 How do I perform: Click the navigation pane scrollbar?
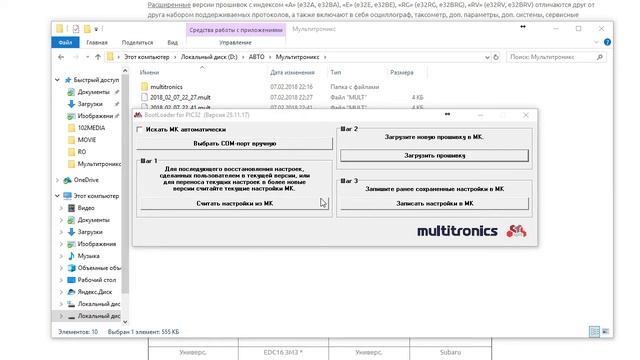(x=125, y=184)
